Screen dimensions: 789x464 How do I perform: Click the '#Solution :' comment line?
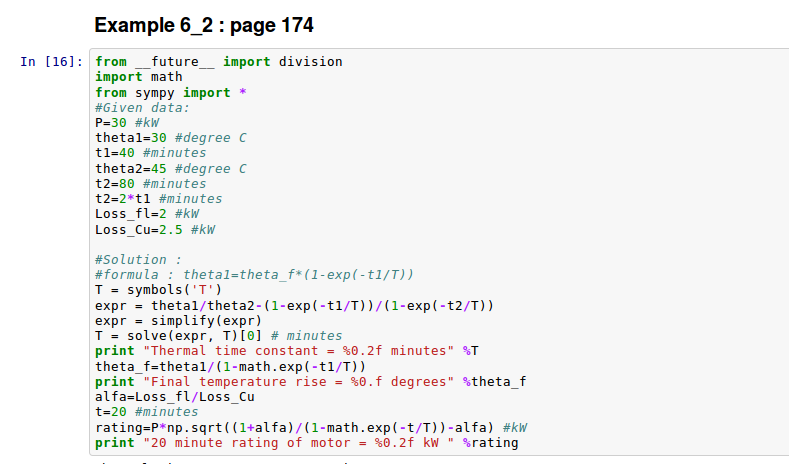pos(138,260)
